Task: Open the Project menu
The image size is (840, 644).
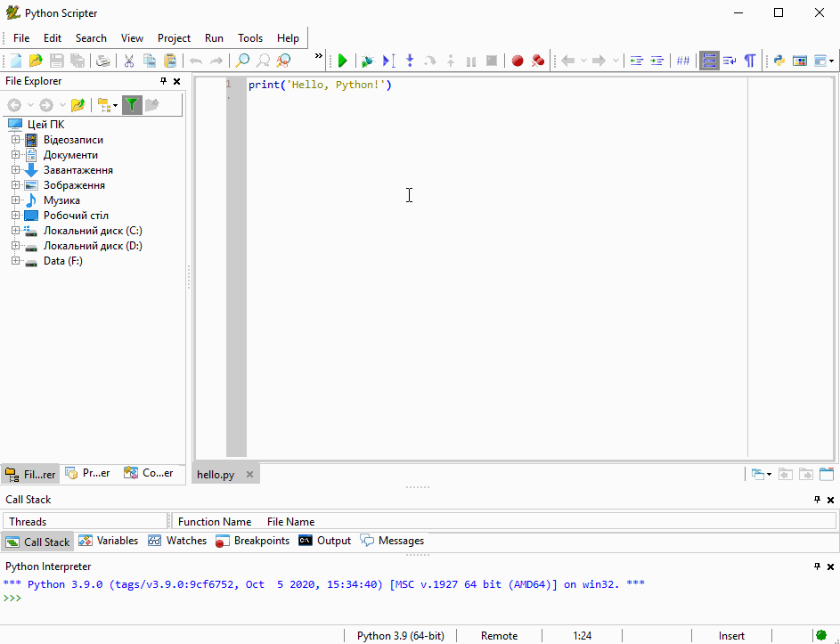Action: pyautogui.click(x=174, y=38)
